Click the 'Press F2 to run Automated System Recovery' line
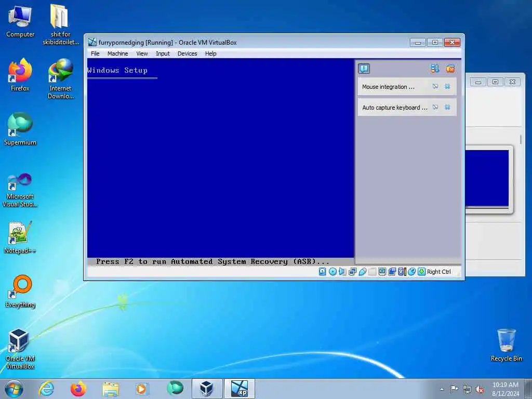The width and height of the screenshot is (532, 399). pyautogui.click(x=212, y=262)
